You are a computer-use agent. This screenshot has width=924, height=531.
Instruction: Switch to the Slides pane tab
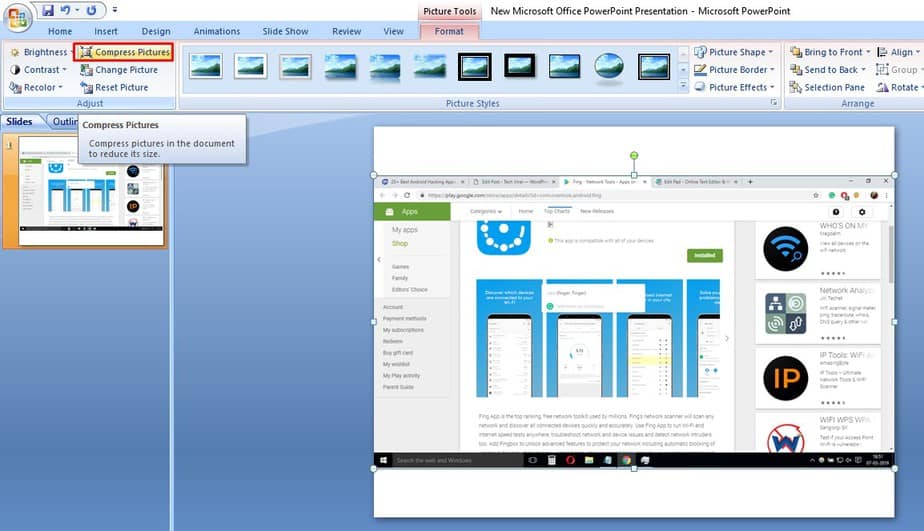tap(19, 121)
